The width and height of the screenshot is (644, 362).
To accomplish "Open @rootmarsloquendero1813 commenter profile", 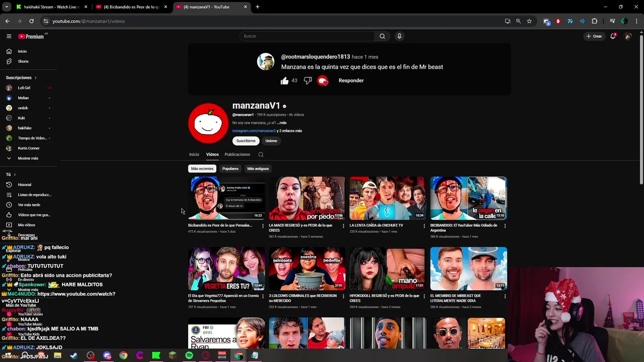I will point(315,57).
